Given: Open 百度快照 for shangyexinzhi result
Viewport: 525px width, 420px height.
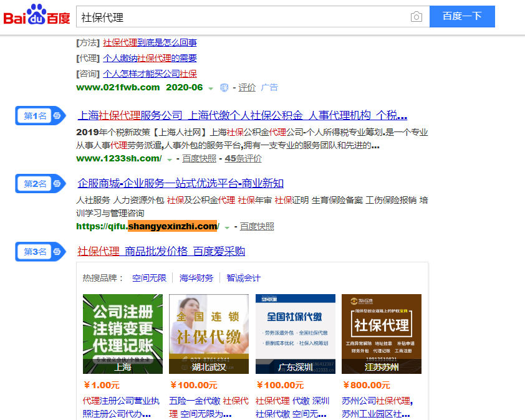Looking at the screenshot, I should (257, 227).
